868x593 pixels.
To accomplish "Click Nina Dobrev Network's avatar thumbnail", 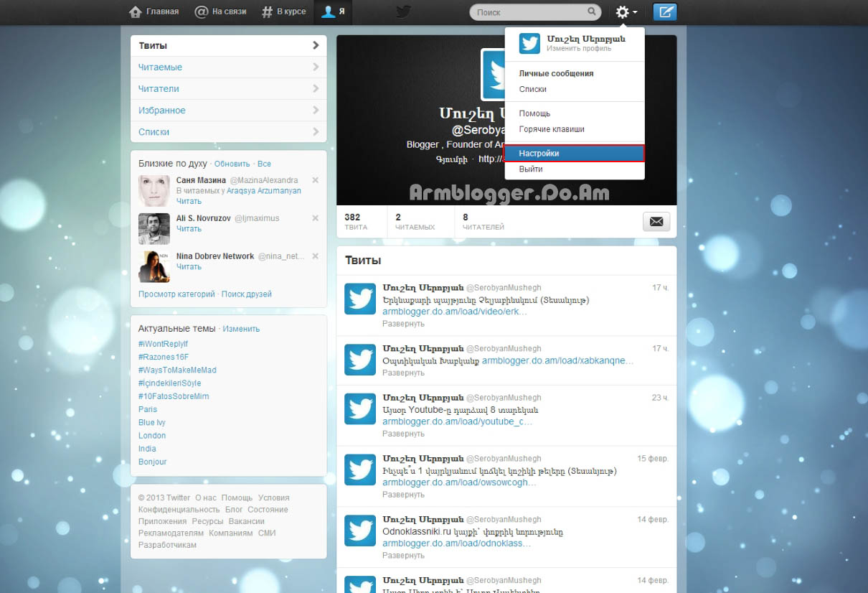I will (154, 267).
